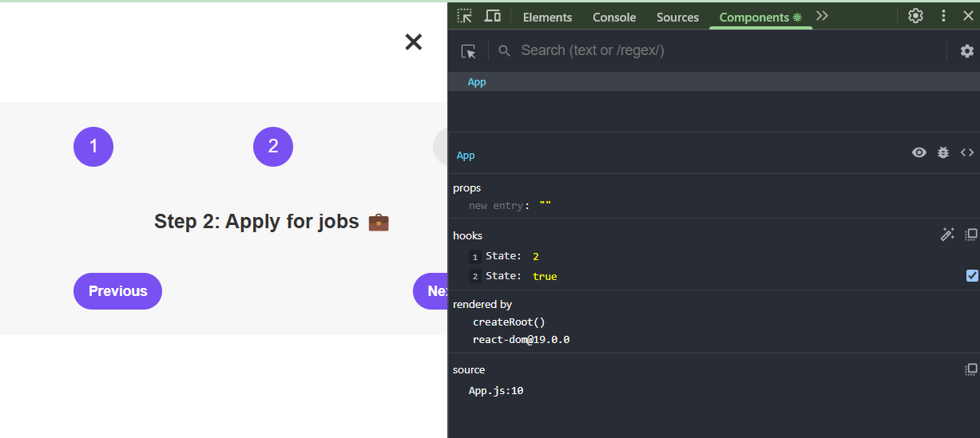Open DevTools settings gear
This screenshot has width=980, height=438.
tap(915, 16)
